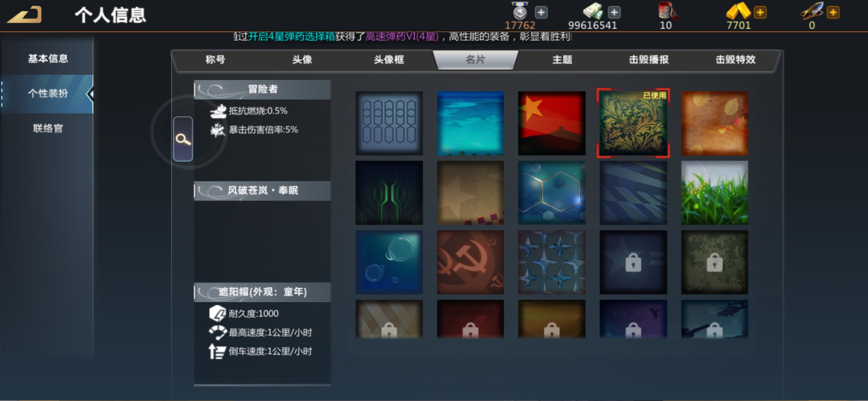Click the magnifying glass search icon
Image resolution: width=868 pixels, height=401 pixels.
[183, 139]
